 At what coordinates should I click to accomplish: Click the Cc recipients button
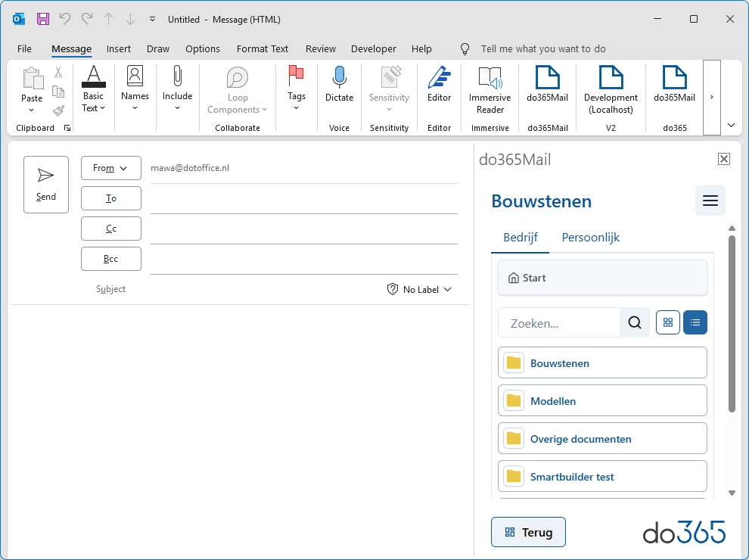pyautogui.click(x=110, y=229)
